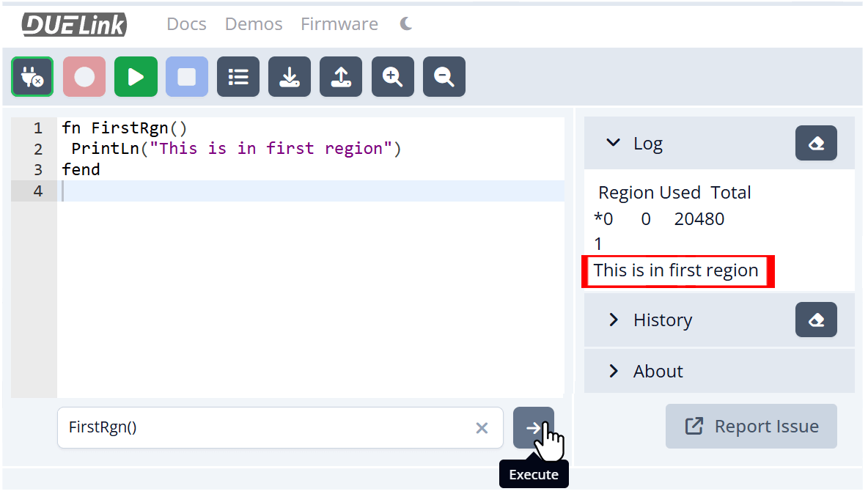Click the Download icon button
The image size is (868, 494).
pyautogui.click(x=290, y=77)
